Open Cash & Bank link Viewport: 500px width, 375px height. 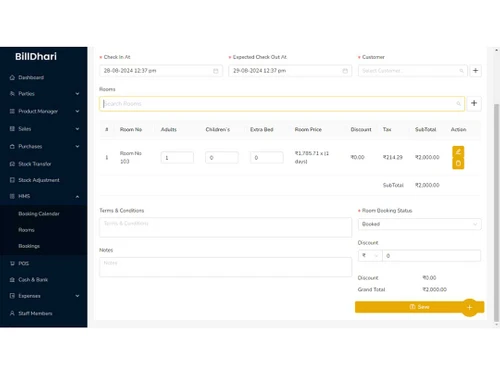tap(33, 280)
